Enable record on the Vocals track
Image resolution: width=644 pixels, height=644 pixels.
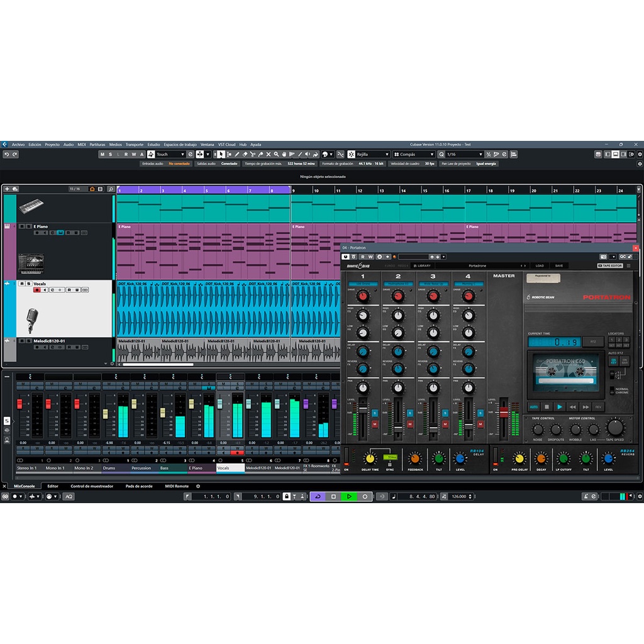click(36, 290)
